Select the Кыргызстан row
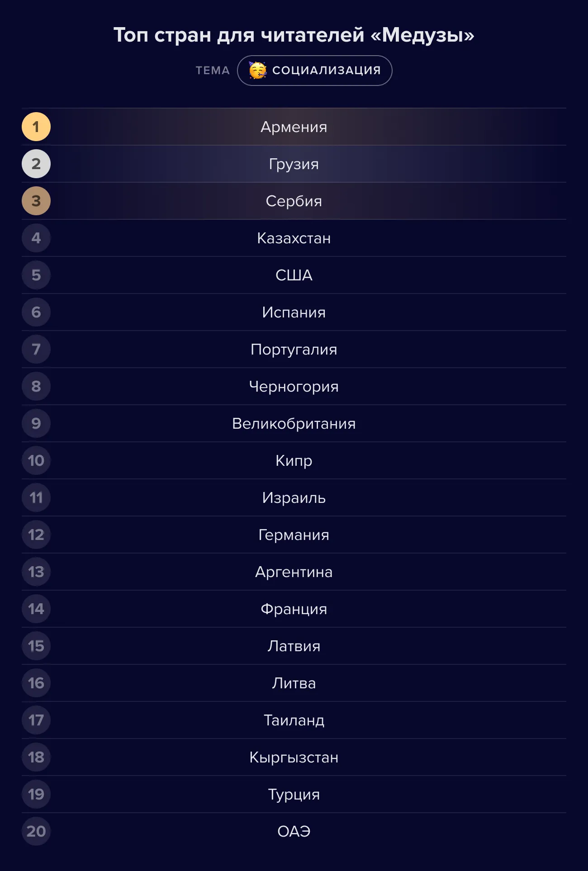 (x=294, y=757)
